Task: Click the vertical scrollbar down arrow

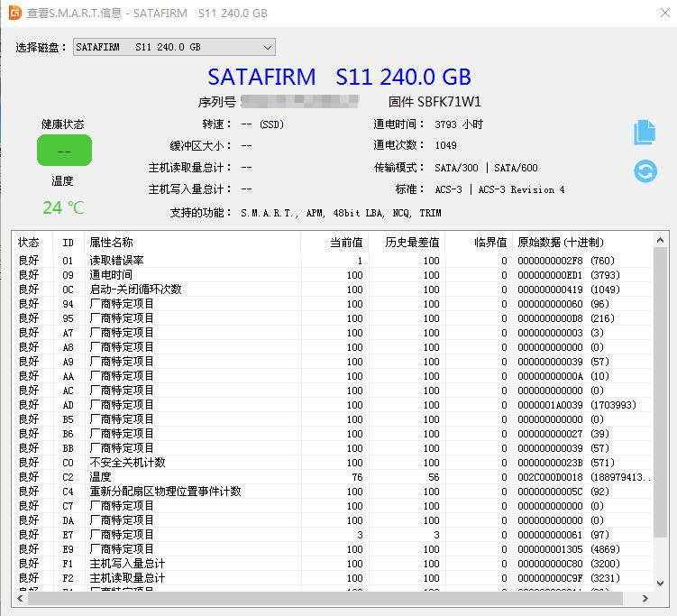Action: click(x=660, y=584)
